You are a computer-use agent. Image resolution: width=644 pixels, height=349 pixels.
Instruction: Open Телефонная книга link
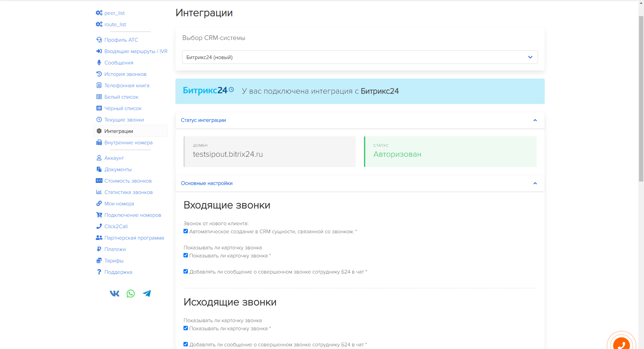coord(127,86)
